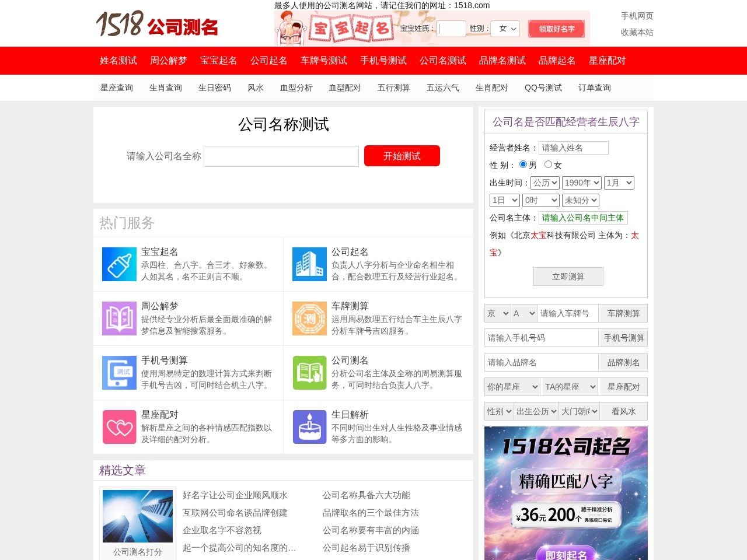Image resolution: width=747 pixels, height=560 pixels.
Task: Click the 公司起名 building icon
Action: 309,264
